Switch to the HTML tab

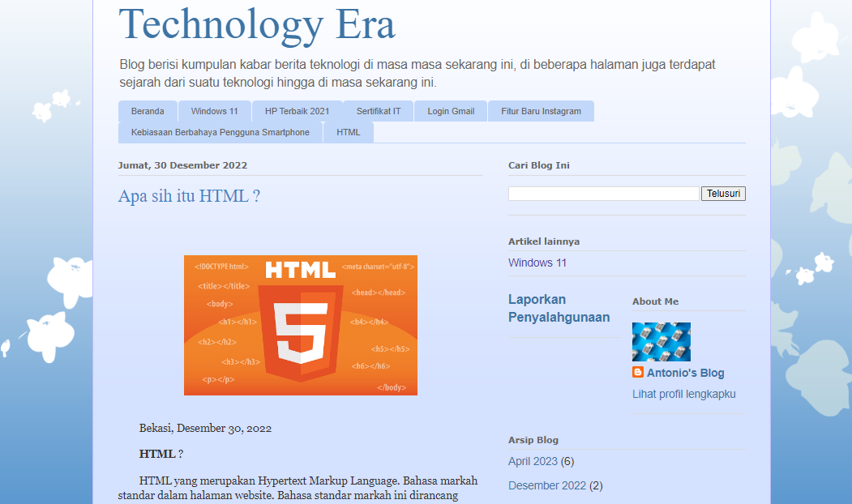pyautogui.click(x=349, y=133)
